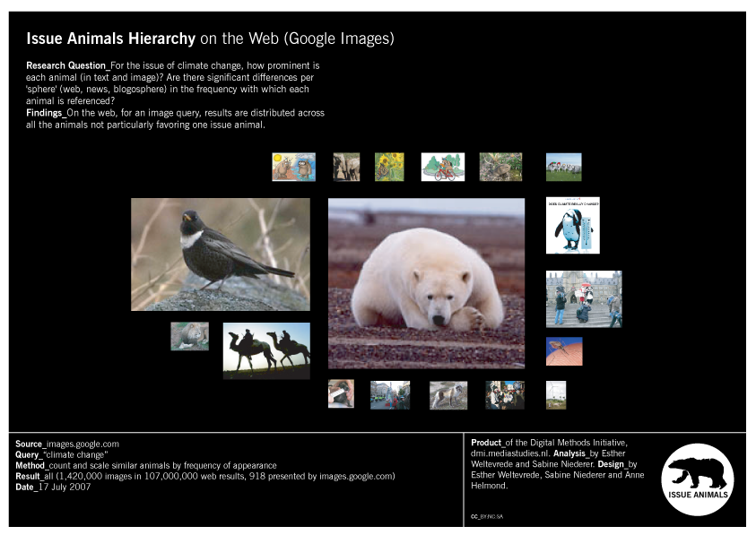Click the white sheep in green field thumbnail
The height and width of the screenshot is (535, 756).
(x=563, y=167)
